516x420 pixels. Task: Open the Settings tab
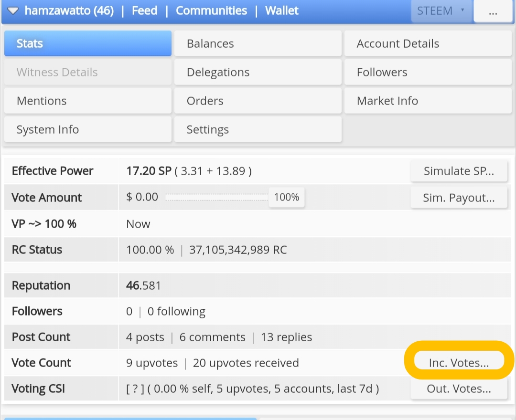click(258, 129)
